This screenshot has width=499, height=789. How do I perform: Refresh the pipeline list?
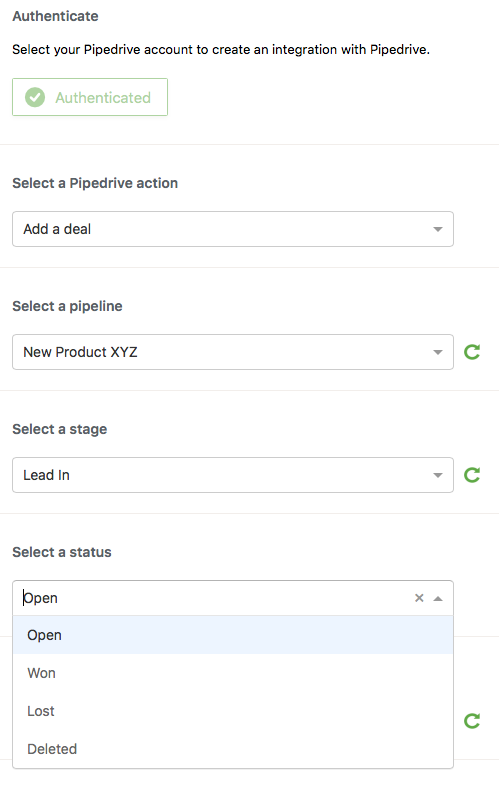click(472, 352)
